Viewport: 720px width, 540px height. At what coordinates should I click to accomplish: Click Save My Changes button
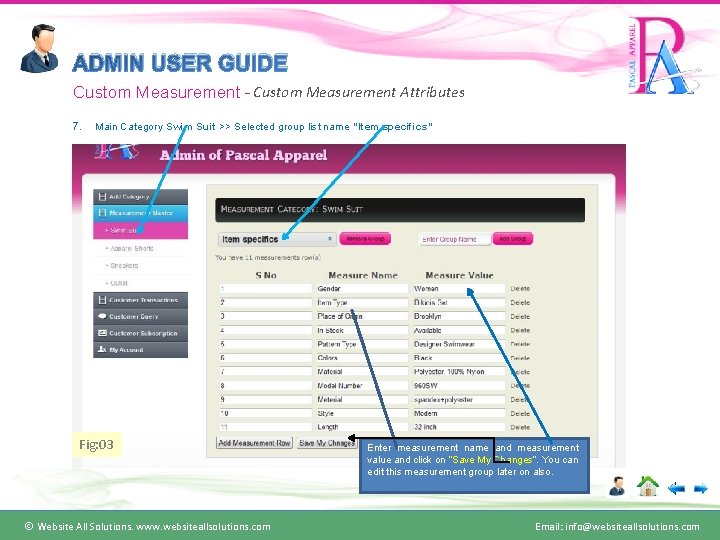[x=327, y=443]
